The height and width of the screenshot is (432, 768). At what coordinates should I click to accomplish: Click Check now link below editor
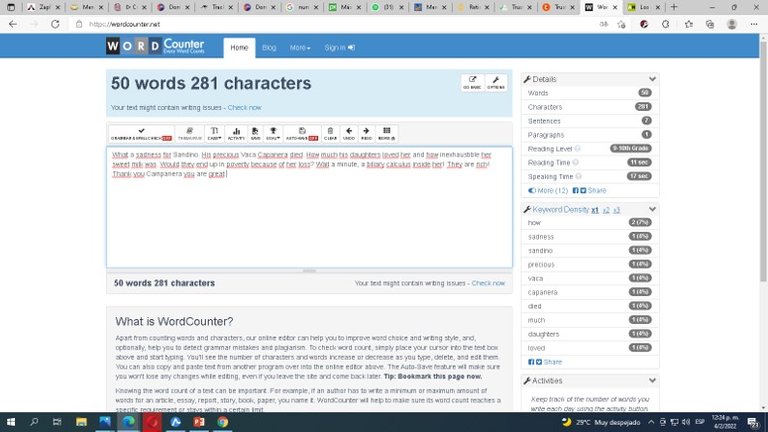click(x=488, y=283)
